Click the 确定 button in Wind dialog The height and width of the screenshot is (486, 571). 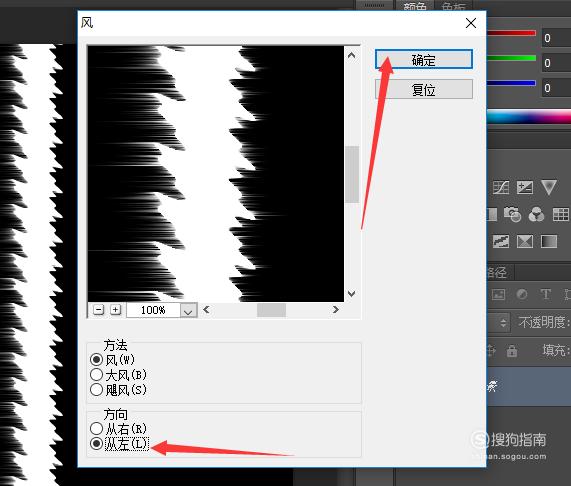click(424, 59)
